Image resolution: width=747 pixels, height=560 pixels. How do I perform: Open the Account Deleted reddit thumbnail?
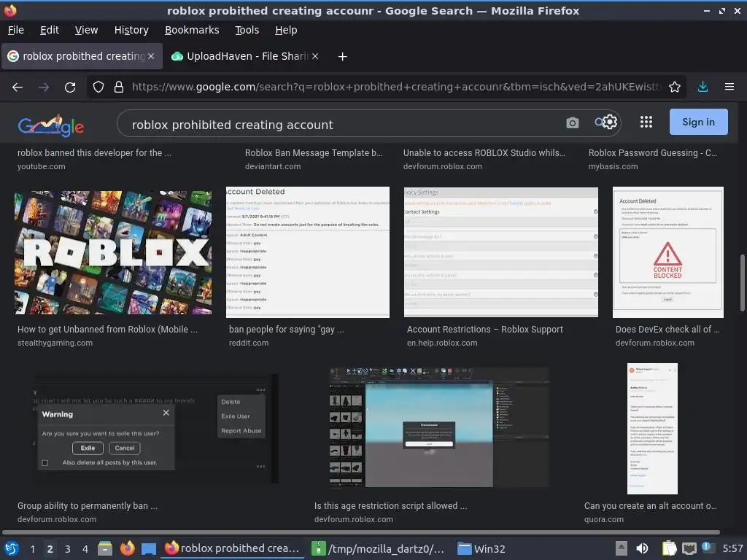click(x=308, y=252)
